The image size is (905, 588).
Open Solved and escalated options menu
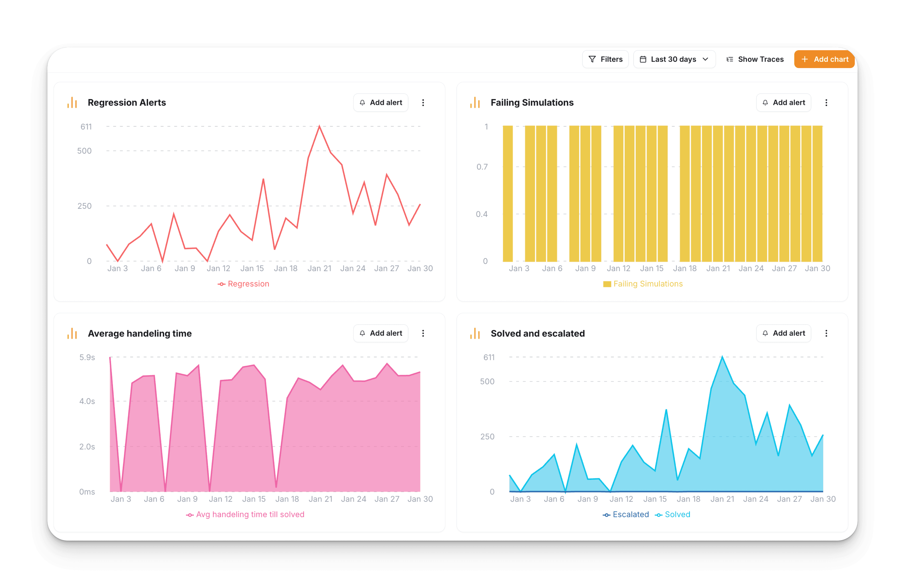[x=826, y=333]
